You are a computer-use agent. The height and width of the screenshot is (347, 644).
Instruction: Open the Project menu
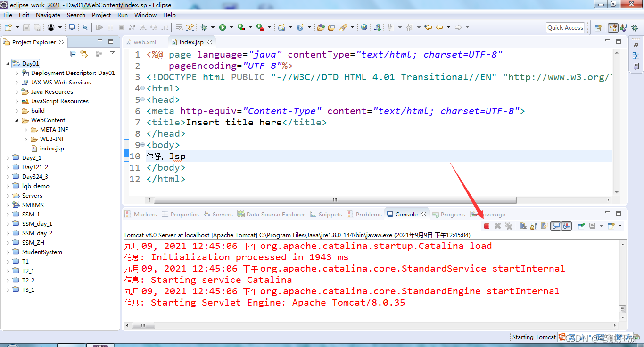[x=101, y=15]
